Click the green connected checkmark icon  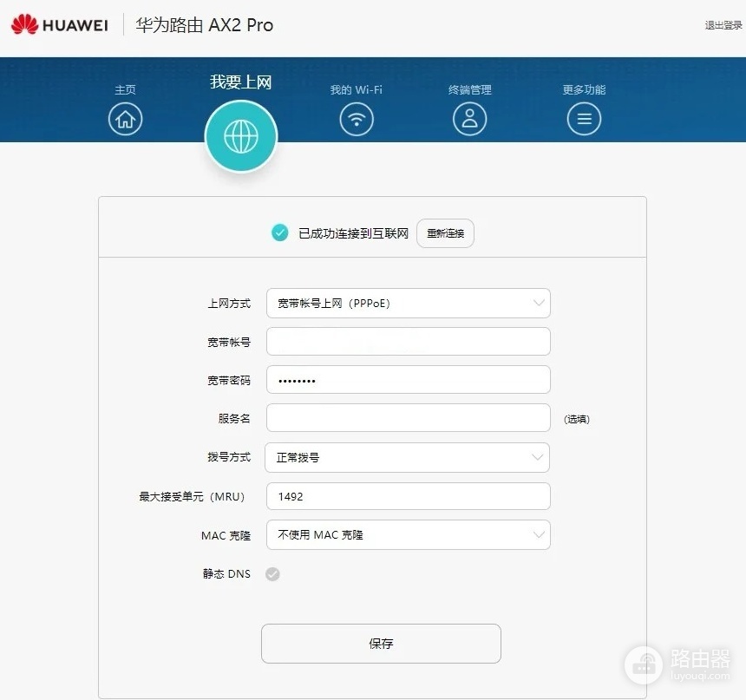[279, 232]
